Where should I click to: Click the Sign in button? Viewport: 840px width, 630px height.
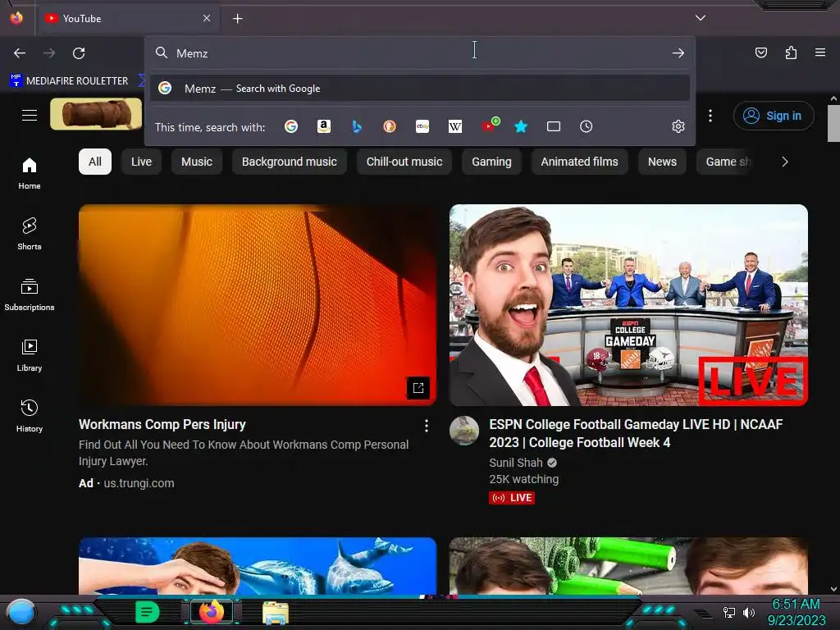pos(774,116)
